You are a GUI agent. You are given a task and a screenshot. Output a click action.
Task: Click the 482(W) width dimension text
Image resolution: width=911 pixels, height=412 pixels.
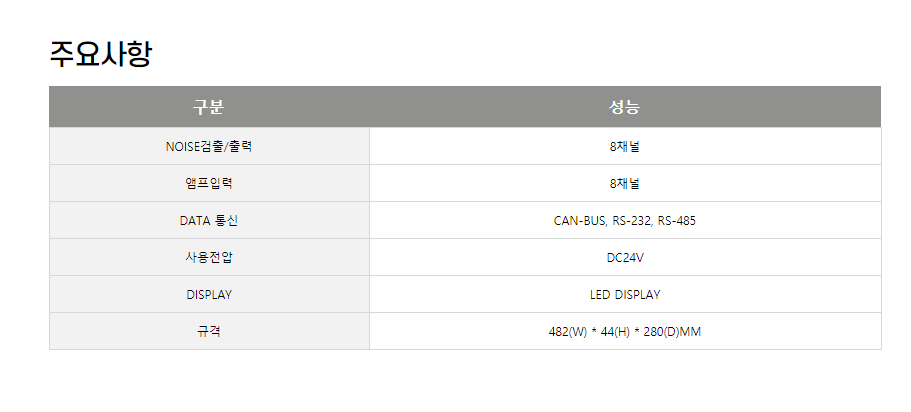click(x=568, y=332)
